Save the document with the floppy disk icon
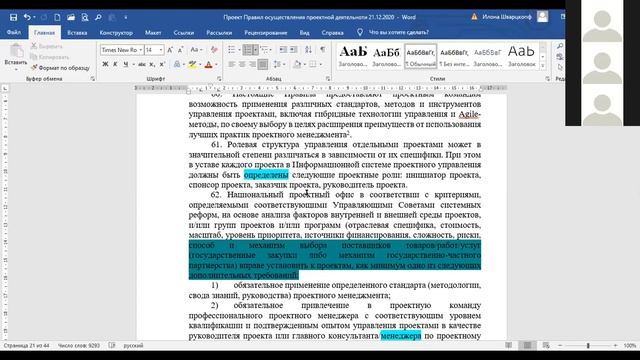 (13, 17)
